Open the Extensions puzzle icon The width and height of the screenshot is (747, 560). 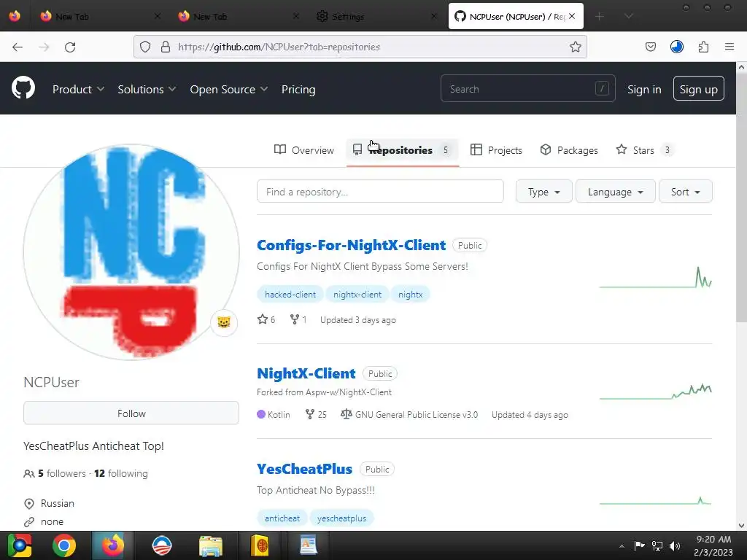(703, 47)
